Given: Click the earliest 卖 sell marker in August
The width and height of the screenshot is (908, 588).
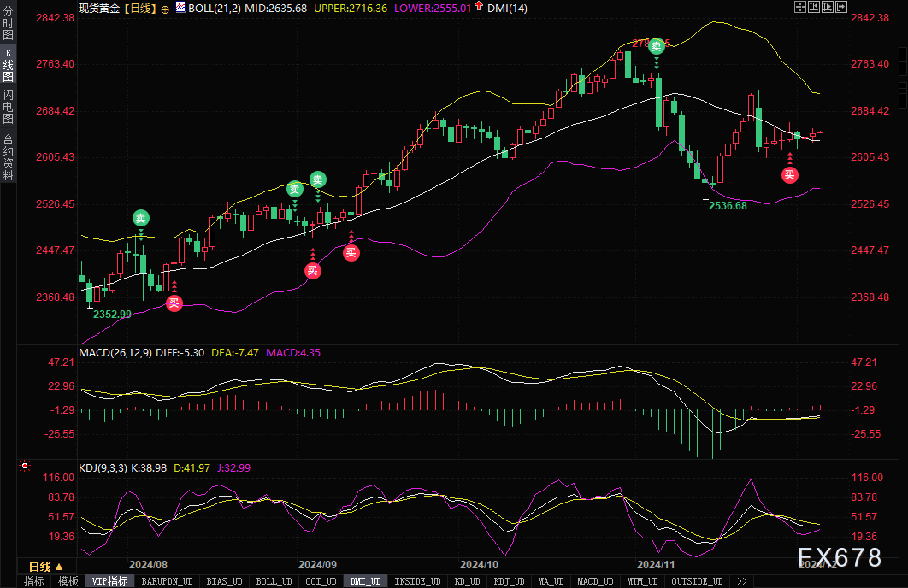Looking at the screenshot, I should (141, 218).
